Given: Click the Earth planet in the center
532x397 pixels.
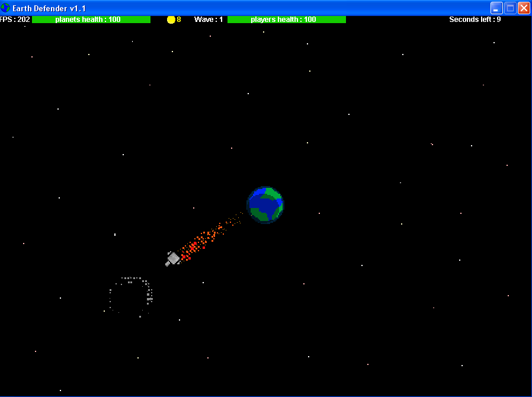Looking at the screenshot, I should coord(265,205).
